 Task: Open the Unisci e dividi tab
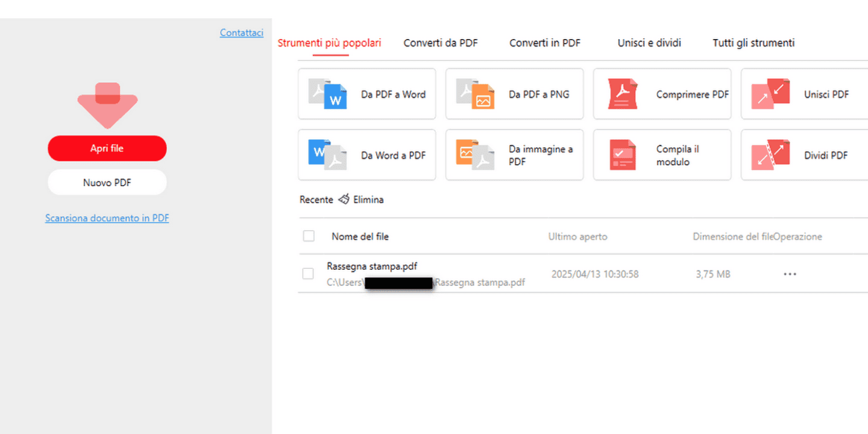pyautogui.click(x=649, y=43)
